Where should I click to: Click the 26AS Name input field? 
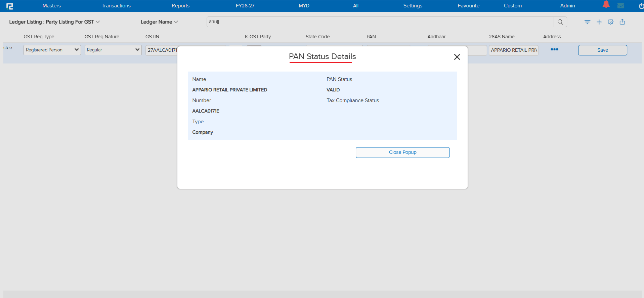click(513, 50)
